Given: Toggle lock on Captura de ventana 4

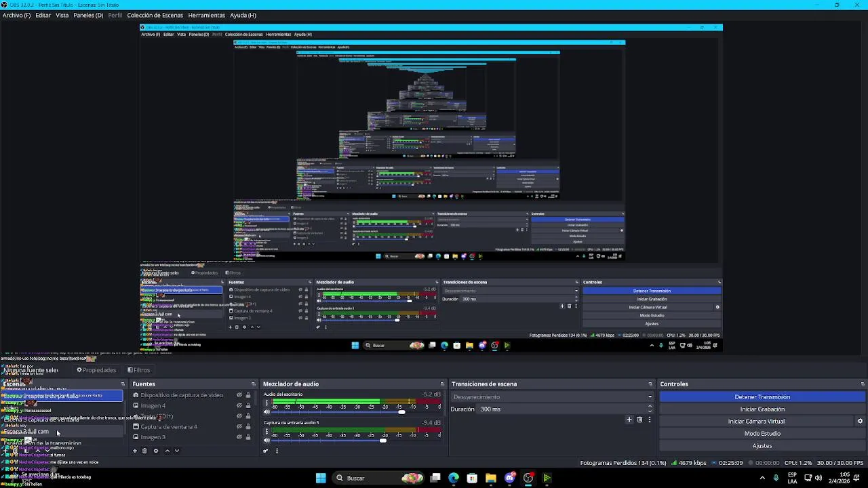Looking at the screenshot, I should [248, 426].
